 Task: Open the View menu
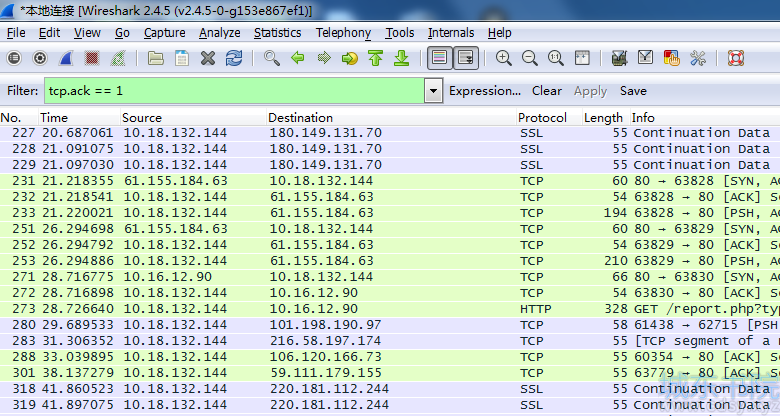(87, 33)
